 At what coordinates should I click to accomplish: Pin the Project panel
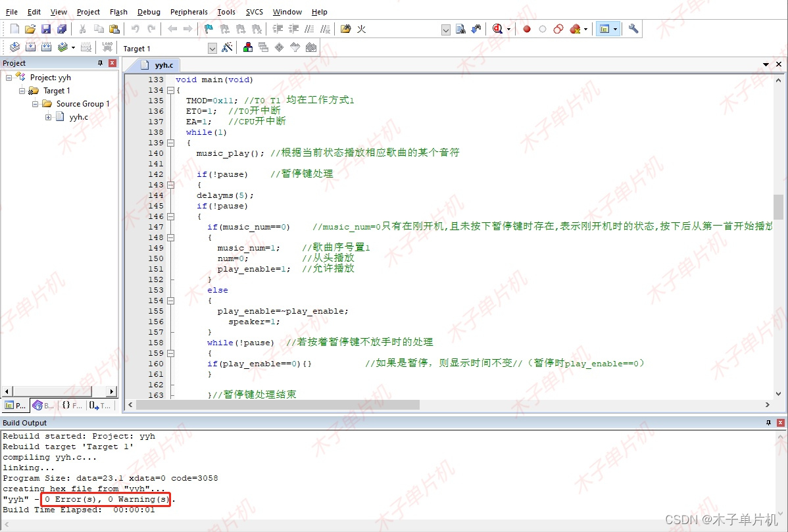pyautogui.click(x=100, y=62)
